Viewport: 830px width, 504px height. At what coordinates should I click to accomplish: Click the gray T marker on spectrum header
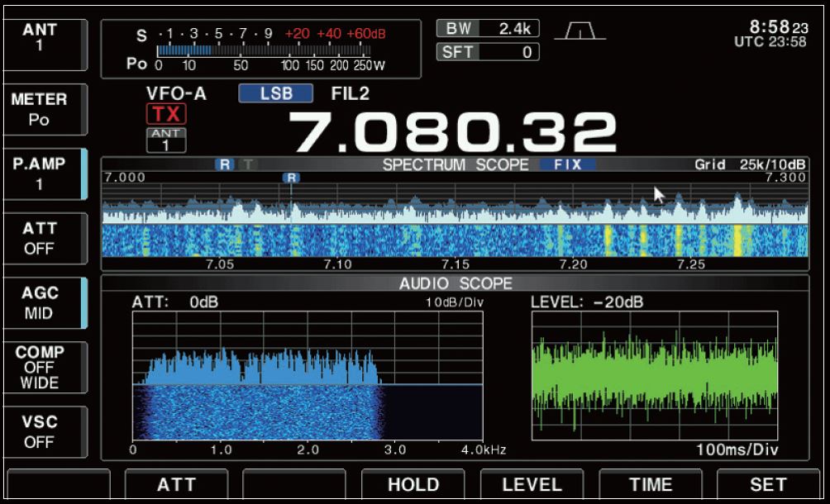pyautogui.click(x=247, y=164)
